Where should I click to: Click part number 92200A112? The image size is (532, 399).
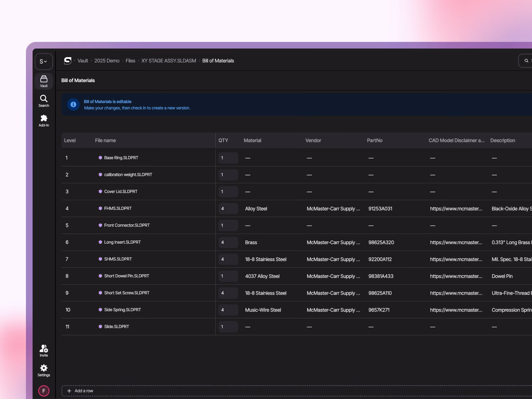coord(380,259)
